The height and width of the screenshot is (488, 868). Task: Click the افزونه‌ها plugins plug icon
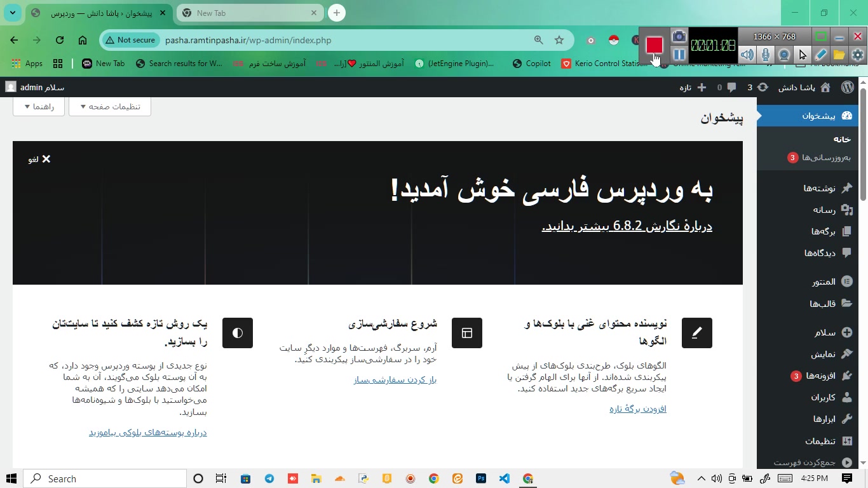click(846, 376)
